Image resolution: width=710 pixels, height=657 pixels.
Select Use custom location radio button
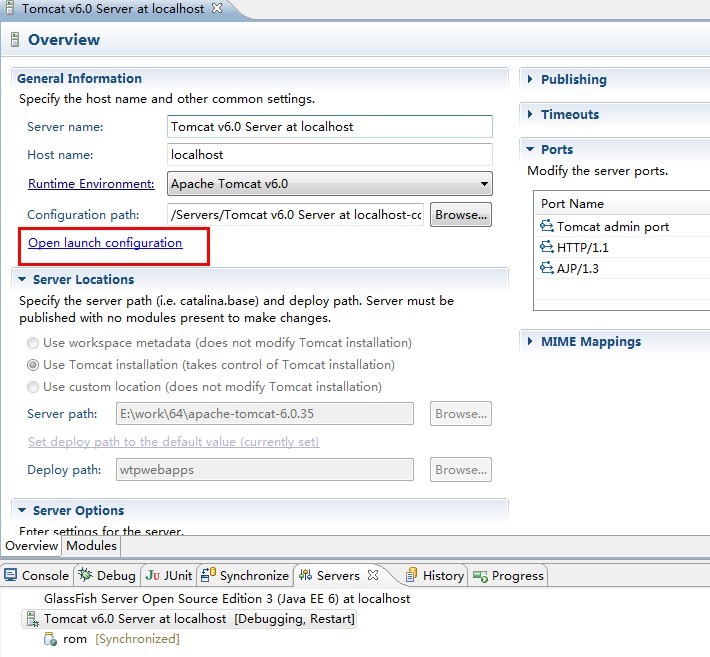pyautogui.click(x=33, y=387)
